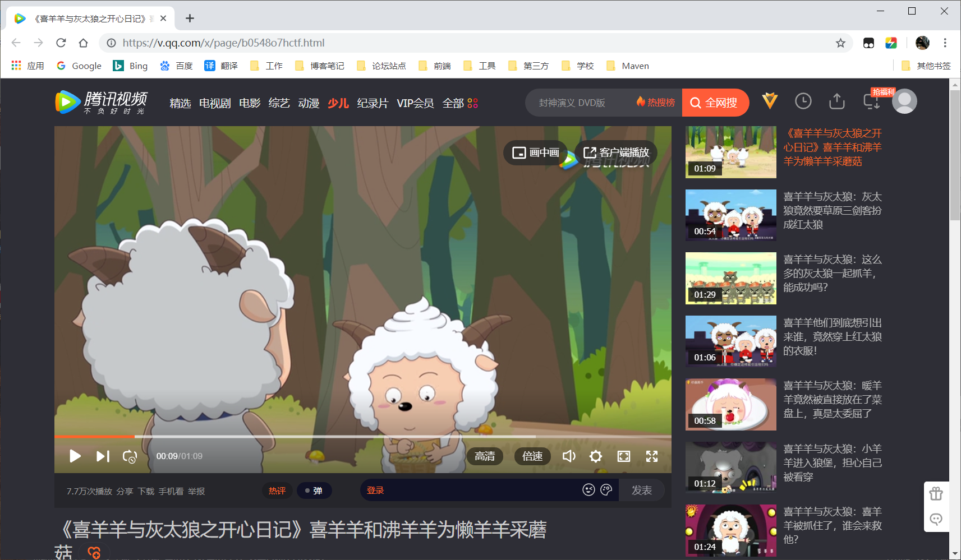
Task: Skip to next video with next button
Action: point(103,456)
